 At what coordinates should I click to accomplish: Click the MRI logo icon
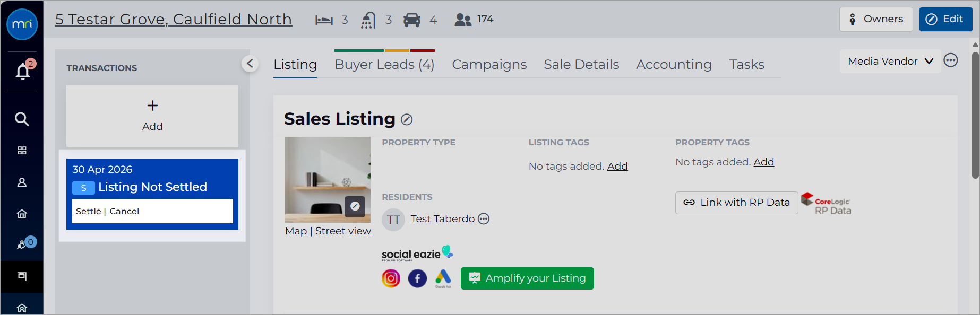click(22, 24)
